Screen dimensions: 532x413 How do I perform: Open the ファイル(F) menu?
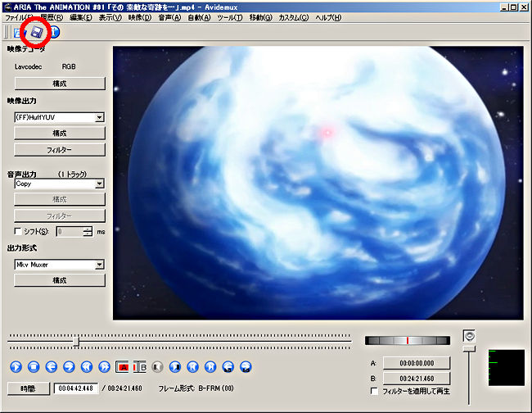(x=19, y=18)
